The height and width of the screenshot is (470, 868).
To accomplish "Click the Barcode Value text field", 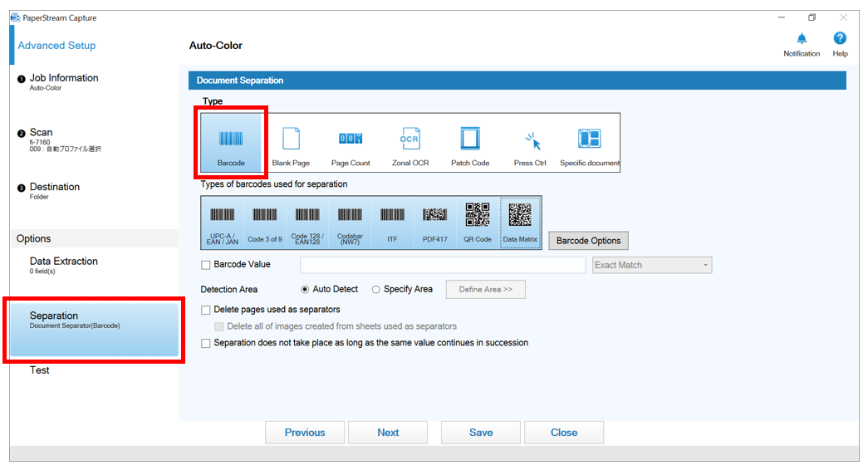I will tap(443, 265).
